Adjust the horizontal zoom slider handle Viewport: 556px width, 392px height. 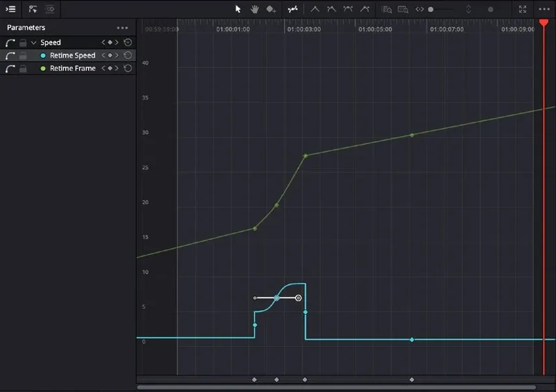point(430,10)
